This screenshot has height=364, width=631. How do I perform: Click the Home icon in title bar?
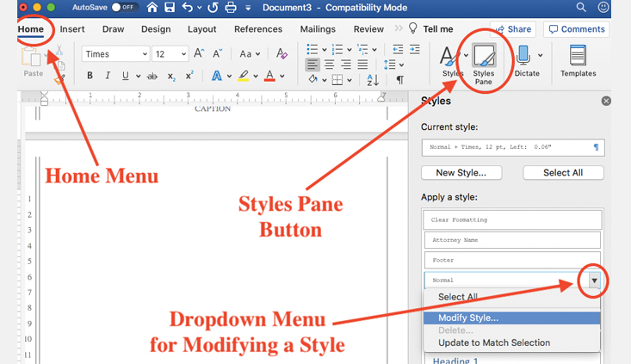(152, 8)
